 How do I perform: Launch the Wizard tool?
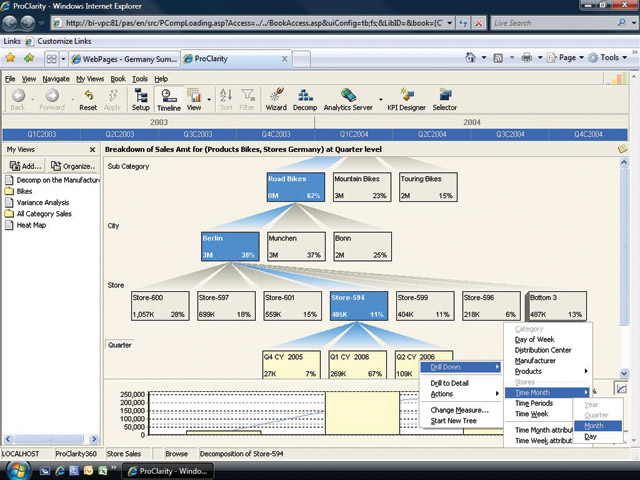tap(276, 99)
